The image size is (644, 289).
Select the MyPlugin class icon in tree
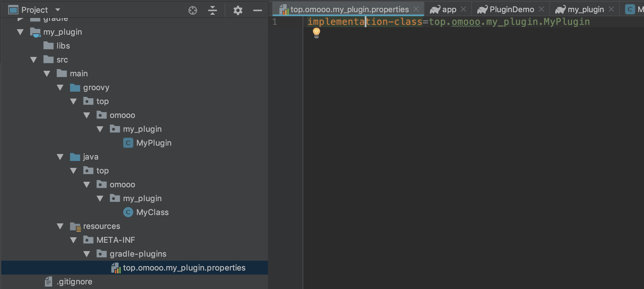pos(128,143)
